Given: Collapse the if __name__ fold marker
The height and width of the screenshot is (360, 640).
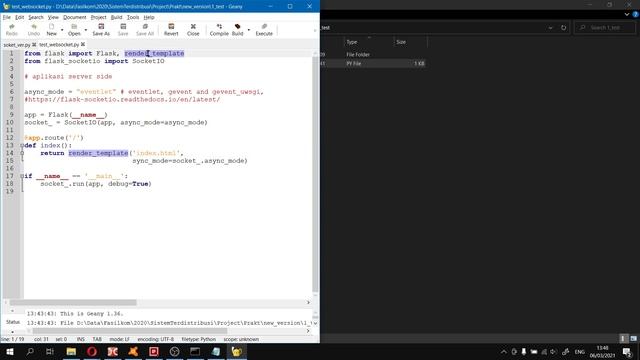Looking at the screenshot, I should tap(22, 176).
